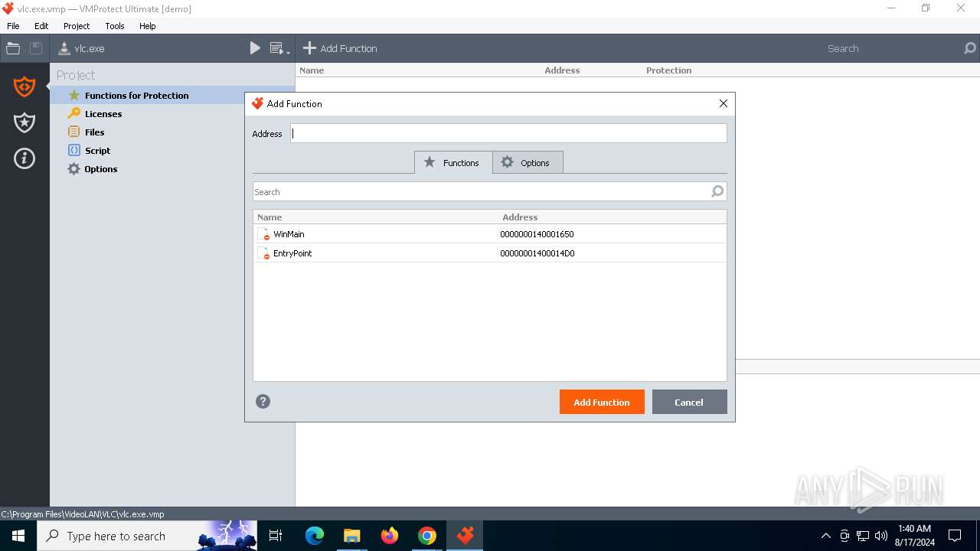Open the star-shield Functions sidebar view
Screen dimensions: 980x551
pos(24,122)
